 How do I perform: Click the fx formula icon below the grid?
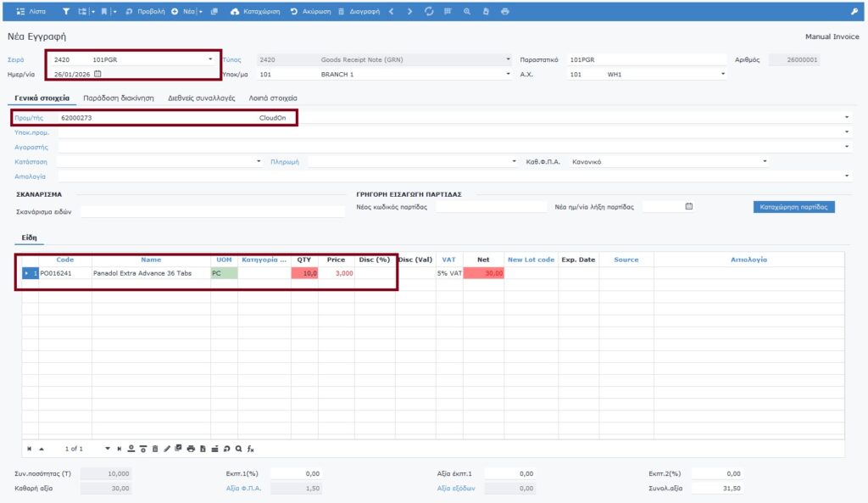pyautogui.click(x=251, y=448)
